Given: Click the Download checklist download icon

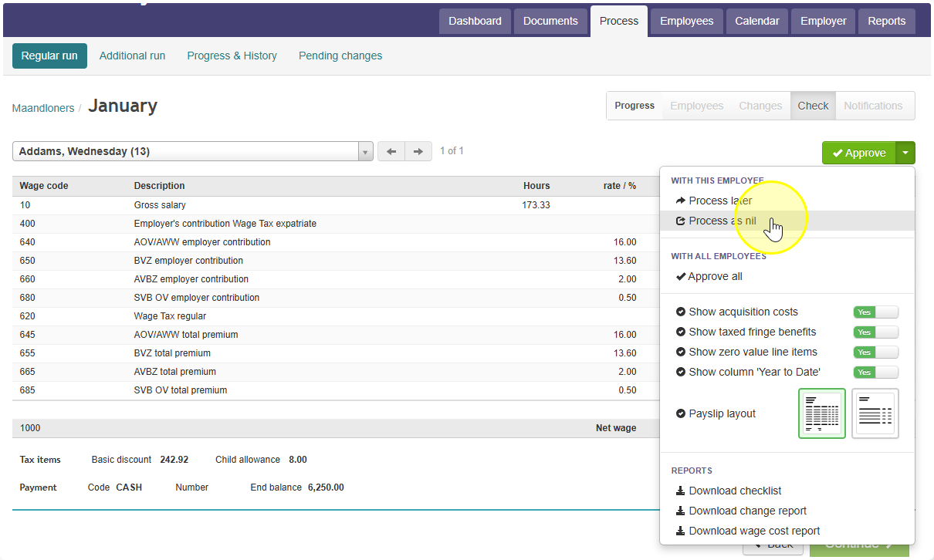Looking at the screenshot, I should [x=680, y=491].
